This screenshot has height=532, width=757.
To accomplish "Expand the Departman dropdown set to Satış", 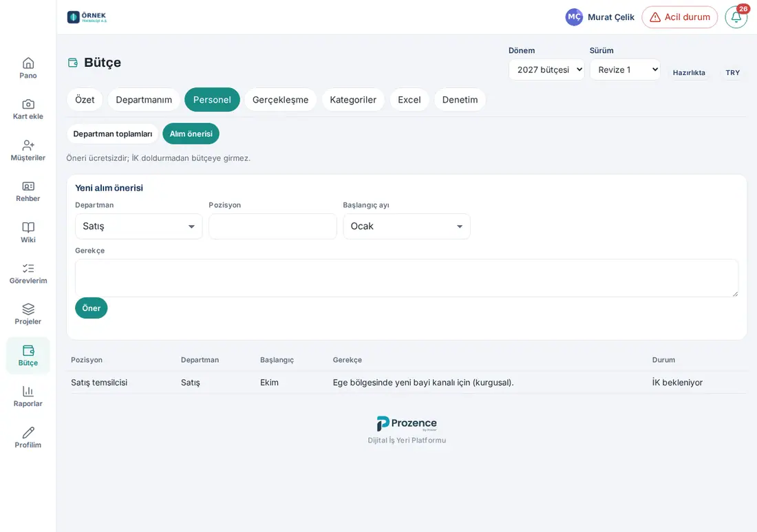I will click(x=139, y=226).
